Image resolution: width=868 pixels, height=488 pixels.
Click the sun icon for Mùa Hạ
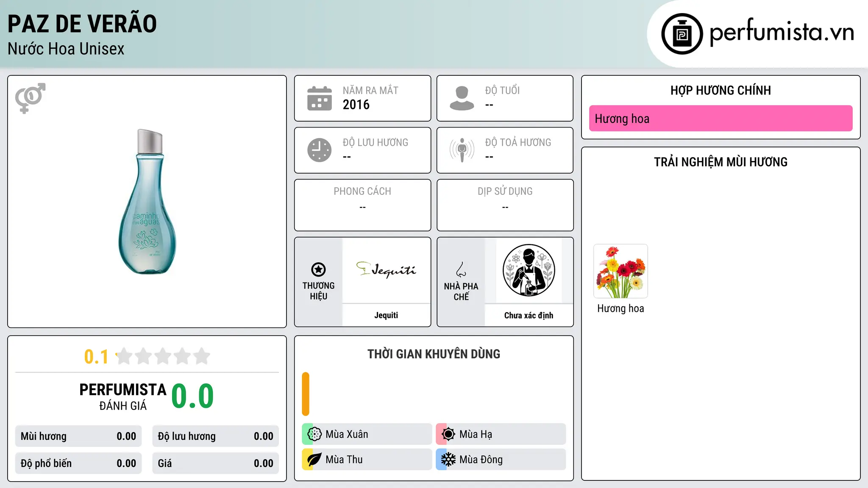[448, 434]
